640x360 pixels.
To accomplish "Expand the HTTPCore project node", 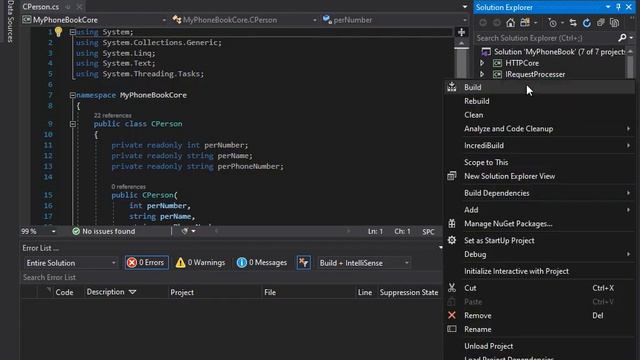I will coord(482,63).
